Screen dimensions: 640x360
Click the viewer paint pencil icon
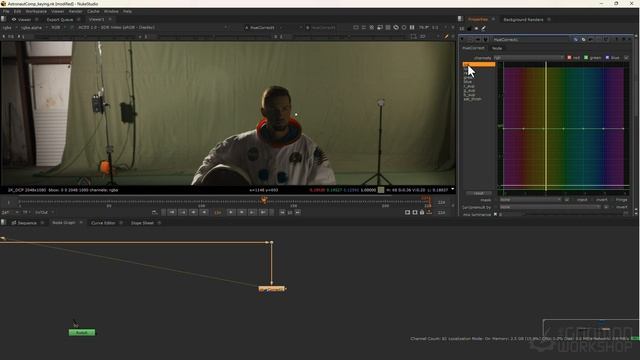447,36
